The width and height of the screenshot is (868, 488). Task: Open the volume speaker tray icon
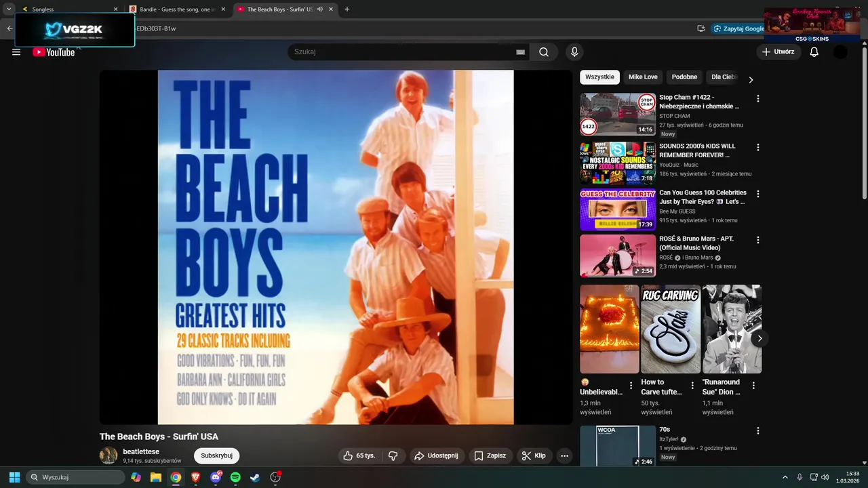click(825, 477)
